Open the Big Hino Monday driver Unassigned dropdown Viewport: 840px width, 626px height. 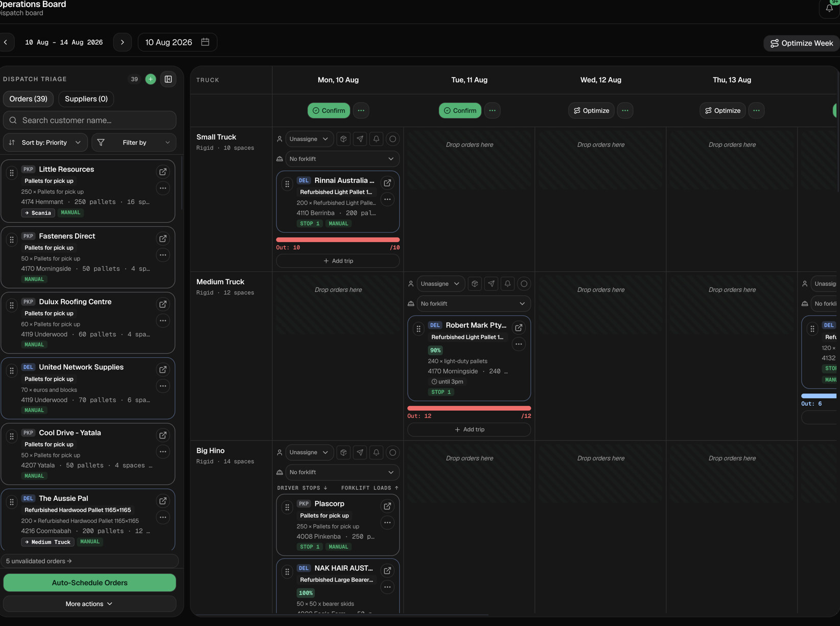click(x=309, y=452)
